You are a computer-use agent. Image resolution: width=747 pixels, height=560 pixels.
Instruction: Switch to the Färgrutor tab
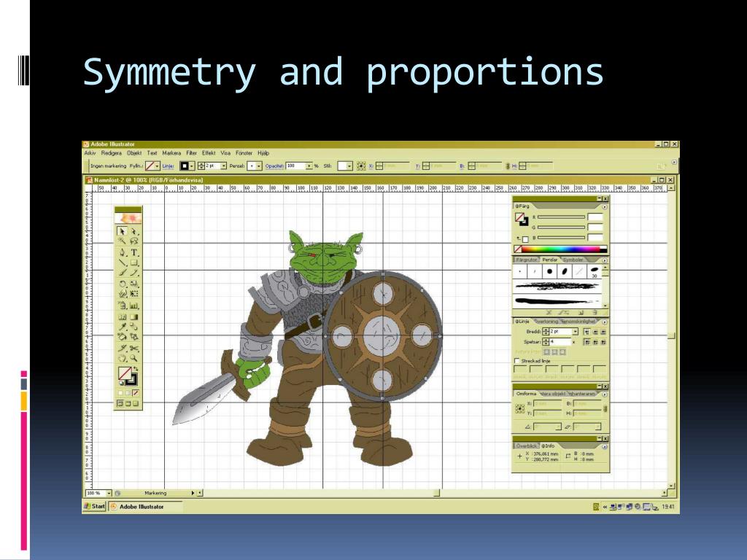527,260
